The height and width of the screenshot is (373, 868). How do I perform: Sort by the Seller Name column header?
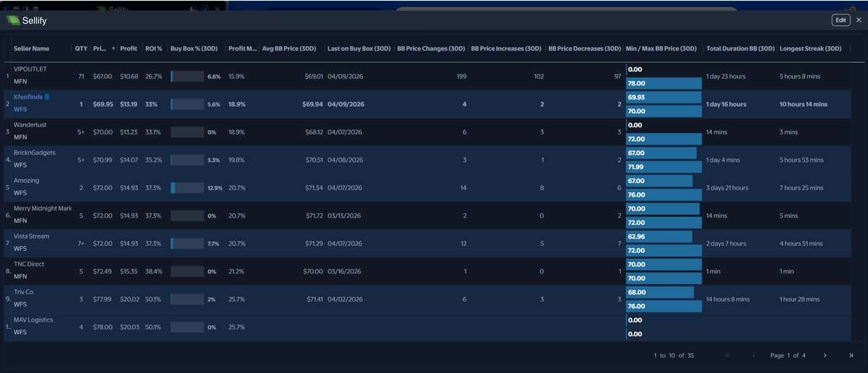[32, 48]
